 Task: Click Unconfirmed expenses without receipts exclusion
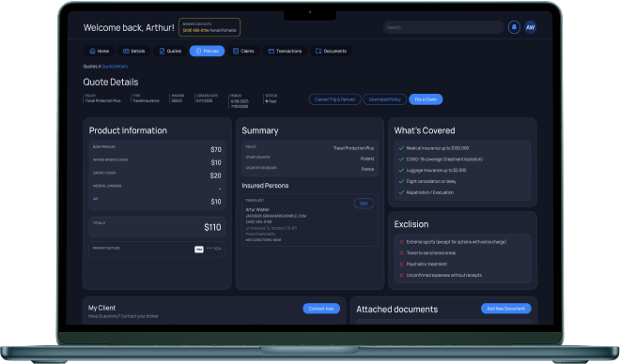click(x=444, y=275)
